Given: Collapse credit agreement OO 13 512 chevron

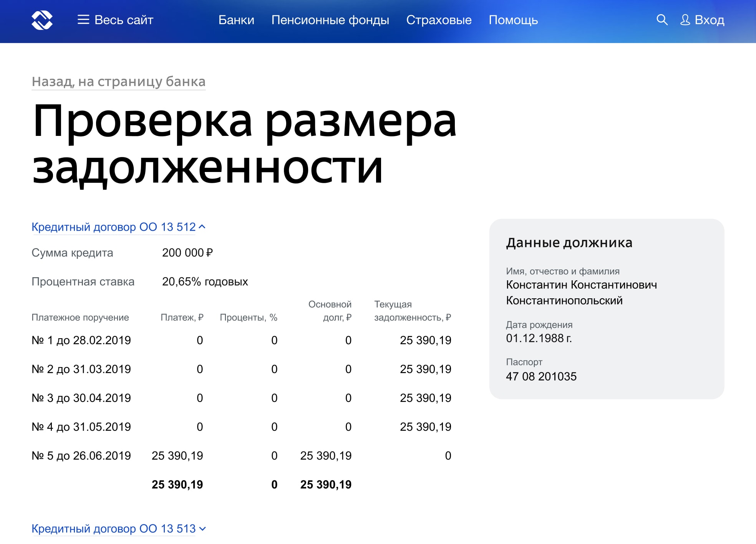Looking at the screenshot, I should coord(202,227).
